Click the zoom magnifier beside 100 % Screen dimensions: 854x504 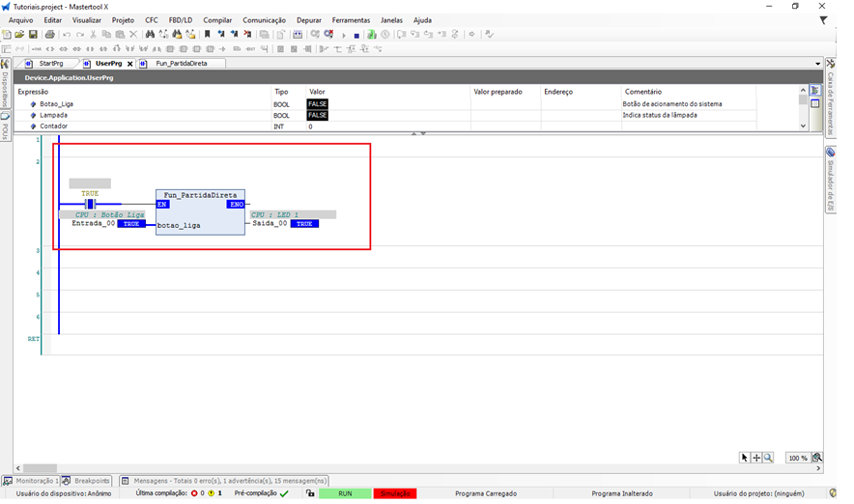(817, 458)
